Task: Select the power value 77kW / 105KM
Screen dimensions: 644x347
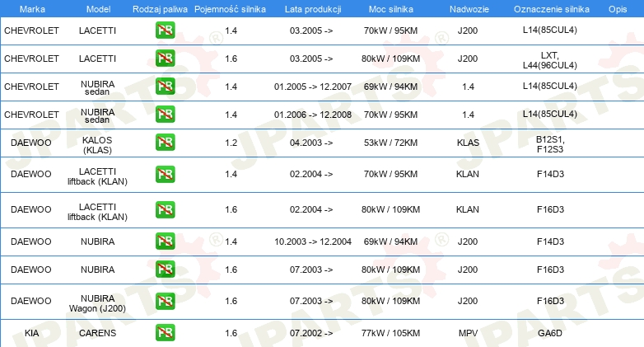Action: pyautogui.click(x=390, y=333)
